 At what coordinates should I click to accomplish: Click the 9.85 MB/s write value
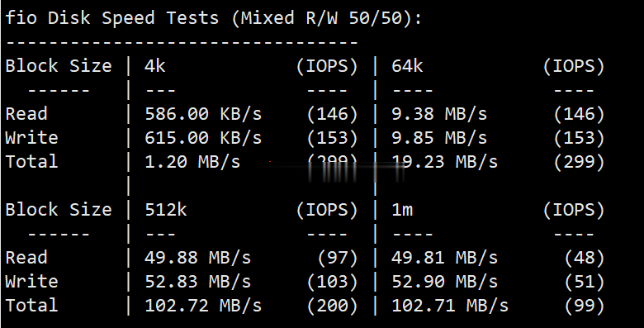pyautogui.click(x=439, y=138)
